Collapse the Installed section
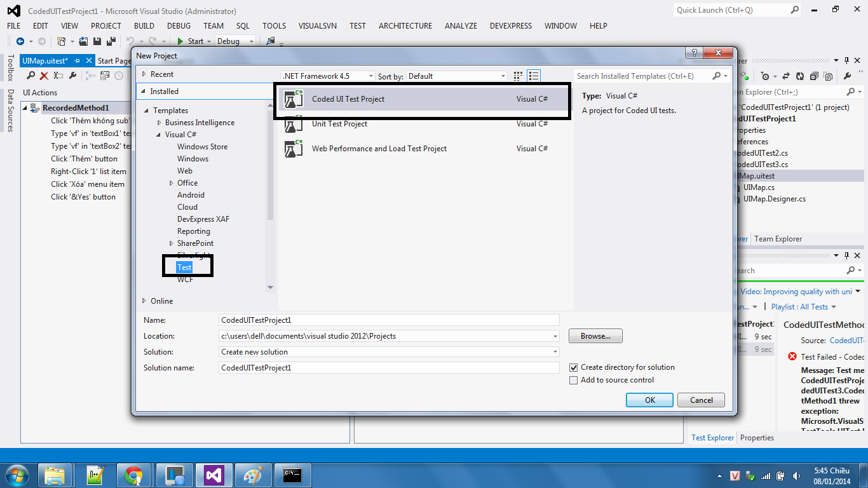This screenshot has width=868, height=488. pos(144,91)
